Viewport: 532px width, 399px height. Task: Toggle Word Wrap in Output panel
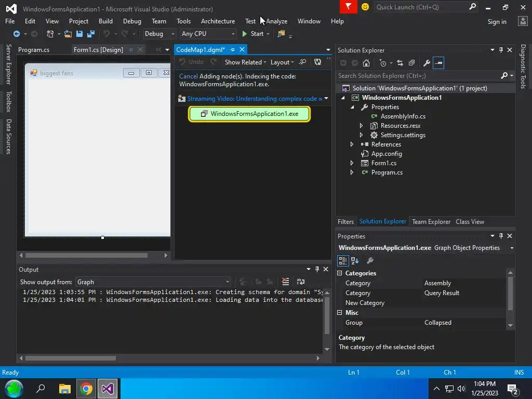point(301,282)
